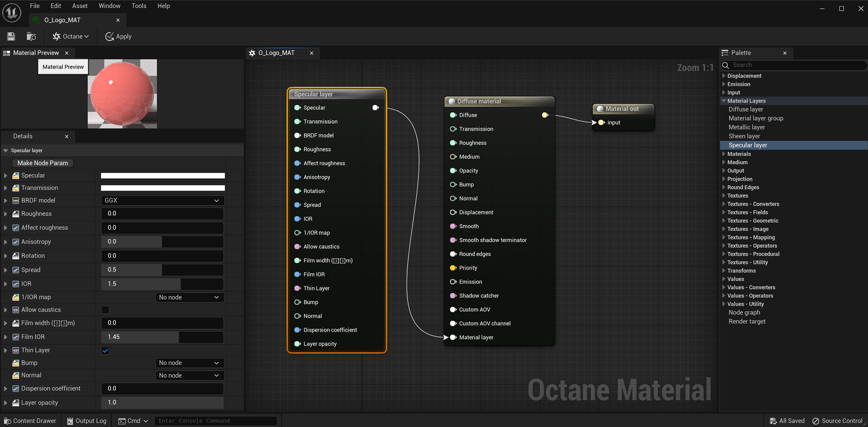The width and height of the screenshot is (868, 427).
Task: Click the Diffuse input pin on Diffuse material node
Action: pyautogui.click(x=453, y=115)
